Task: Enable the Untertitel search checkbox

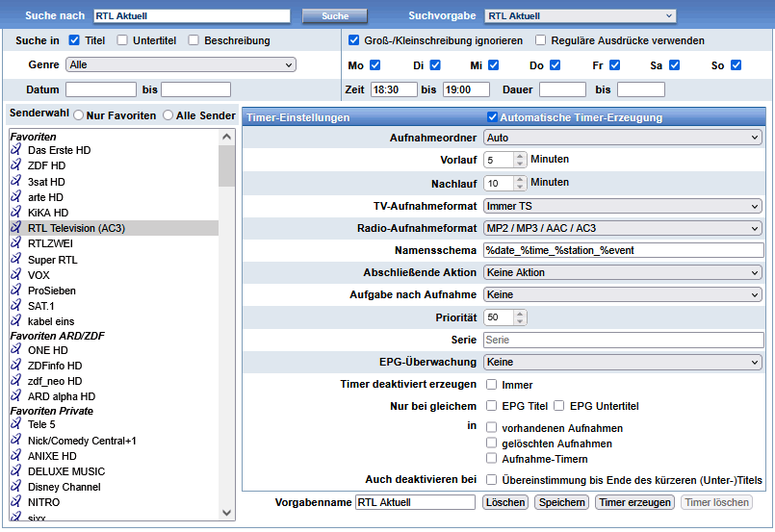Action: coord(122,40)
